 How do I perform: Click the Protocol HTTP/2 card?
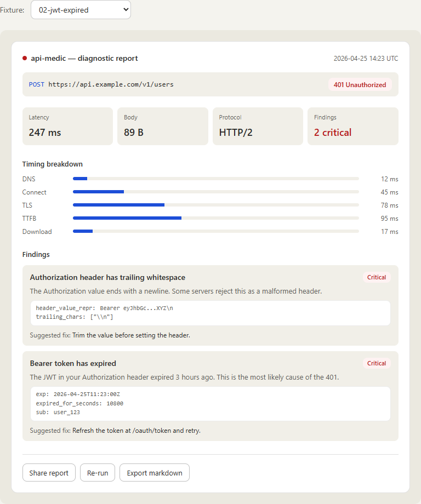coord(258,126)
